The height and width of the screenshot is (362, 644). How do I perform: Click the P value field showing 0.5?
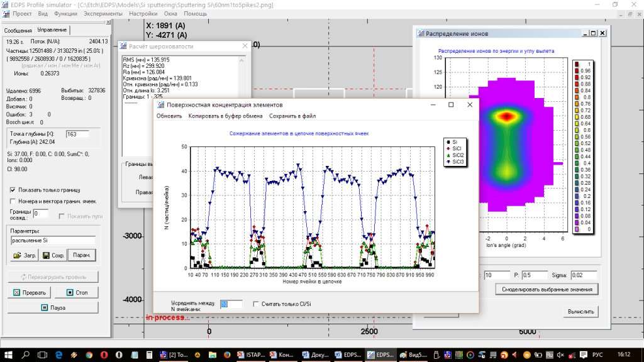point(535,275)
